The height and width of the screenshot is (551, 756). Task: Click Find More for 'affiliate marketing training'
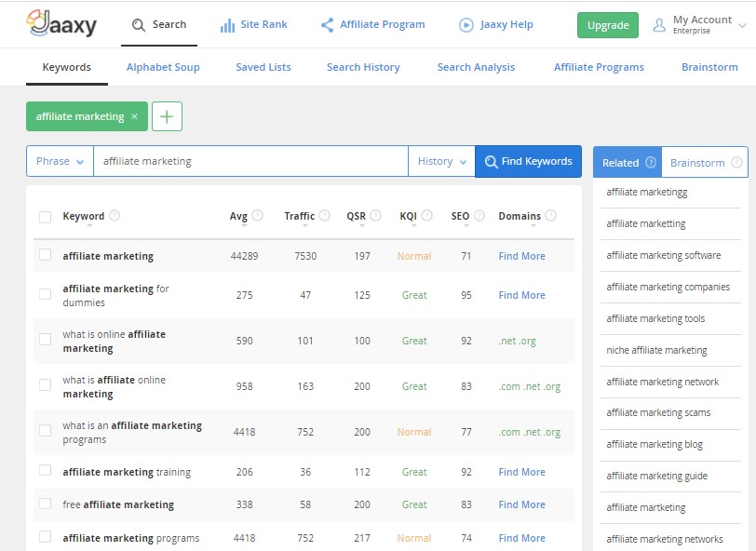tap(521, 472)
